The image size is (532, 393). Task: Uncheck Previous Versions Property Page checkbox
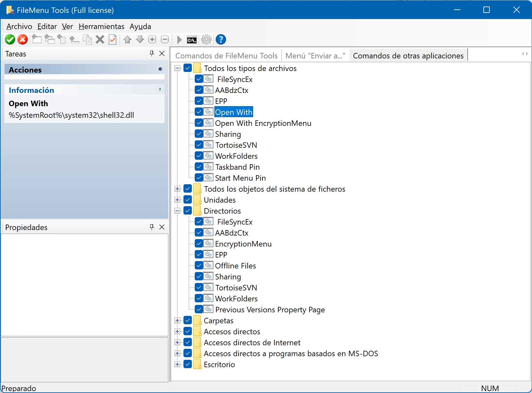[199, 309]
